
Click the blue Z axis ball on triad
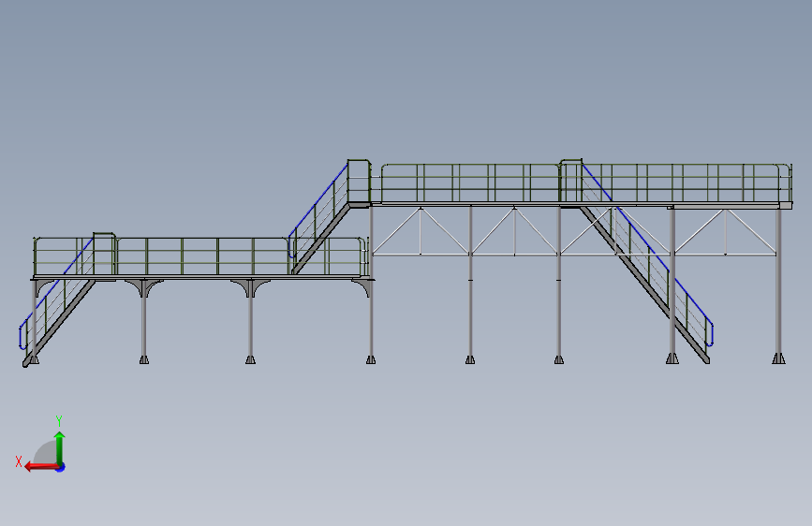pos(61,467)
